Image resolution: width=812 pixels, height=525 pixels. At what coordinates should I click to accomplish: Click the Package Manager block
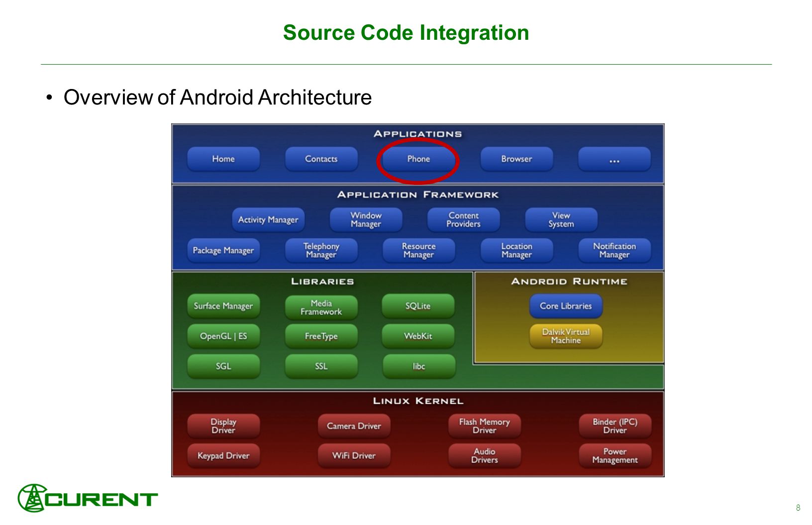[x=223, y=251]
